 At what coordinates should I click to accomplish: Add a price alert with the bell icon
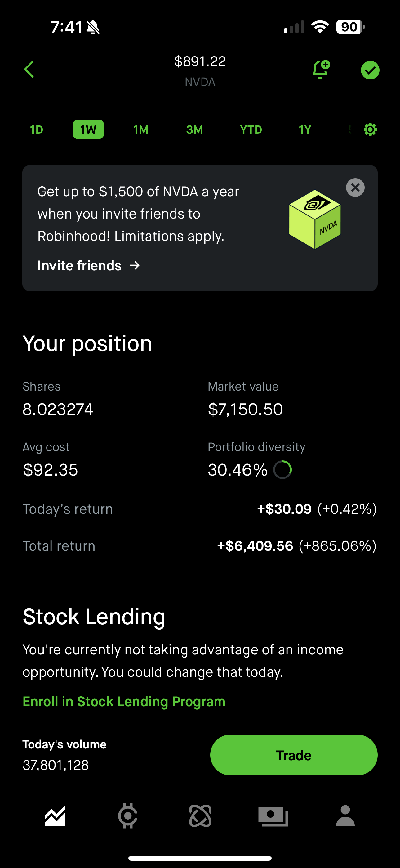(320, 70)
